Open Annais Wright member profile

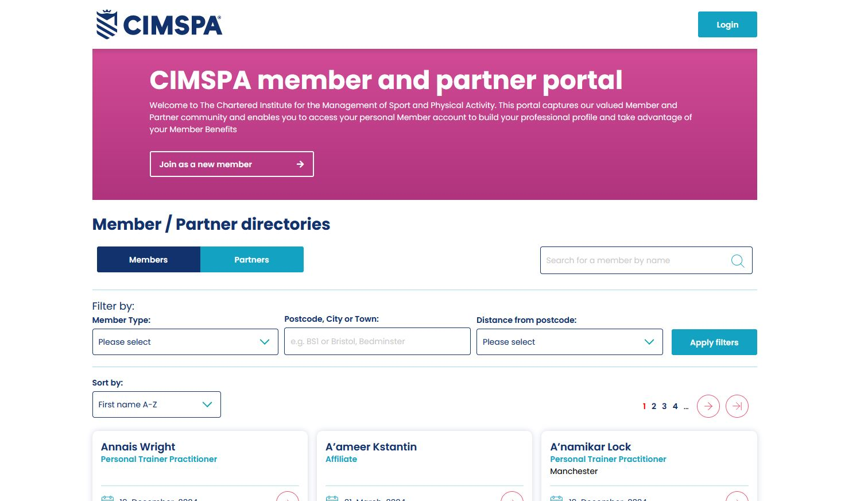(138, 447)
